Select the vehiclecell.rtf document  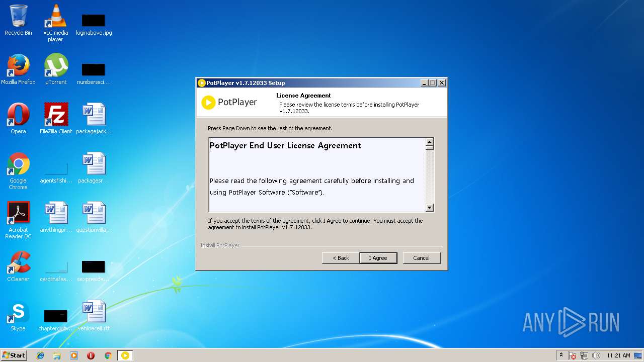click(94, 316)
